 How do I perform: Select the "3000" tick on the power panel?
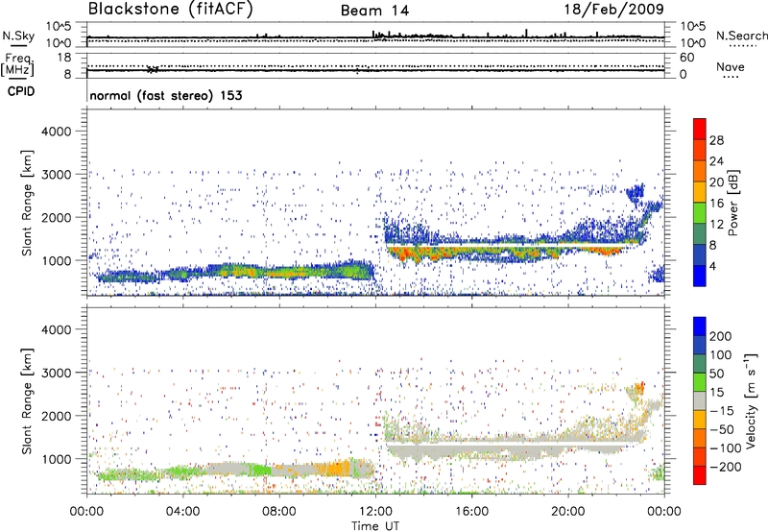point(56,175)
